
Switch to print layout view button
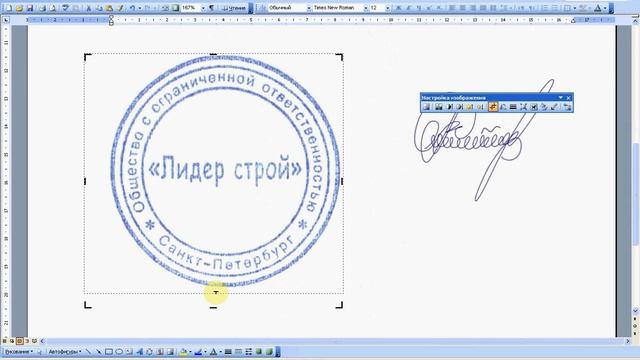tap(20, 341)
